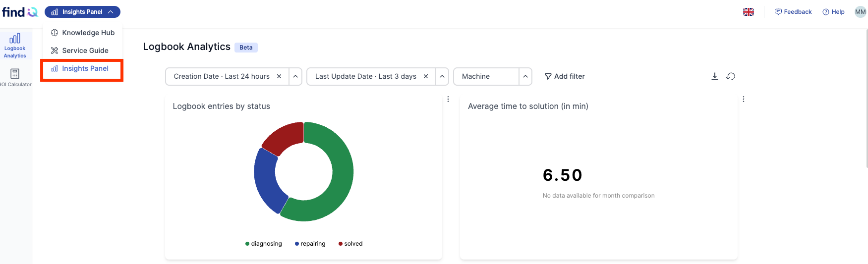Toggle solved legend entry
The height and width of the screenshot is (264, 868).
click(350, 244)
